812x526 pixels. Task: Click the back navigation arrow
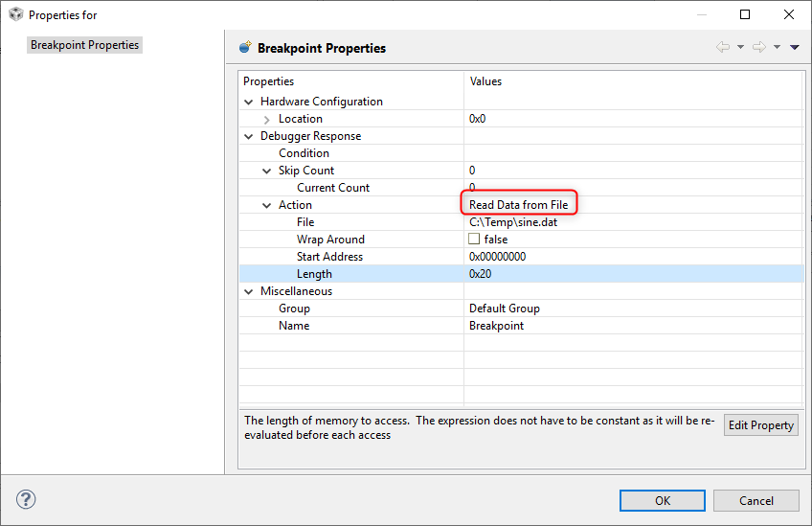click(723, 47)
